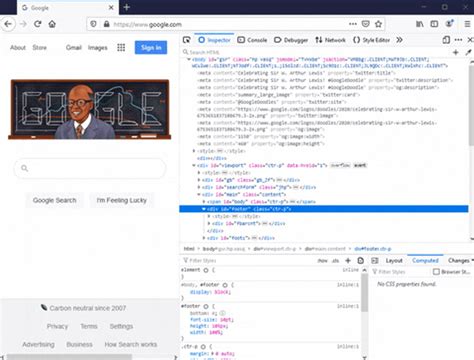Viewport: 474px width, 360px height.
Task: Click the Pocket save icon
Action: [366, 24]
